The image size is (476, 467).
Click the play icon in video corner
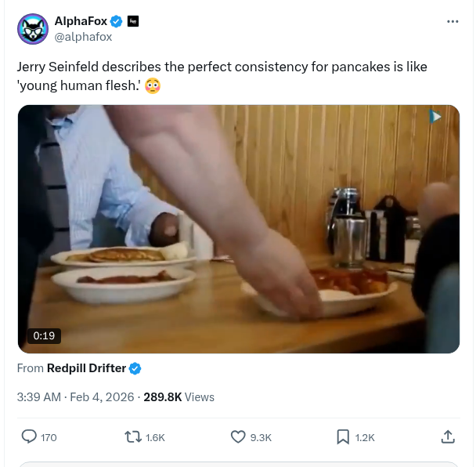tap(435, 118)
